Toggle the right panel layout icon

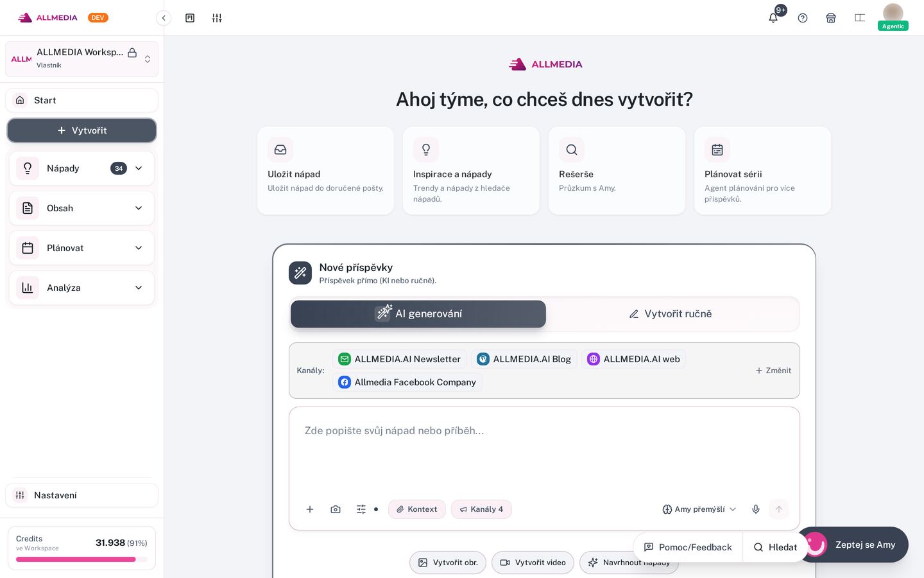tap(860, 18)
